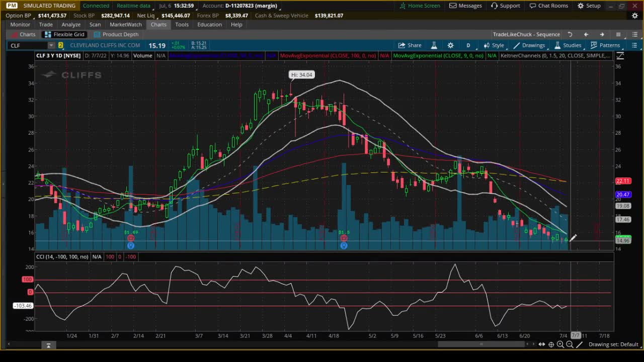Open the chart toolbar list menu icon
This screenshot has height=362, width=644.
point(634,45)
